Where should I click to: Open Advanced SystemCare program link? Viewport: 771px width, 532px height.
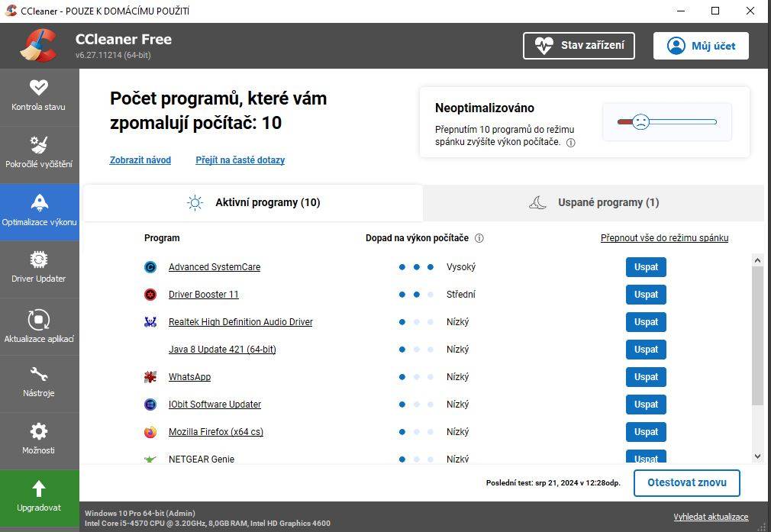point(215,267)
